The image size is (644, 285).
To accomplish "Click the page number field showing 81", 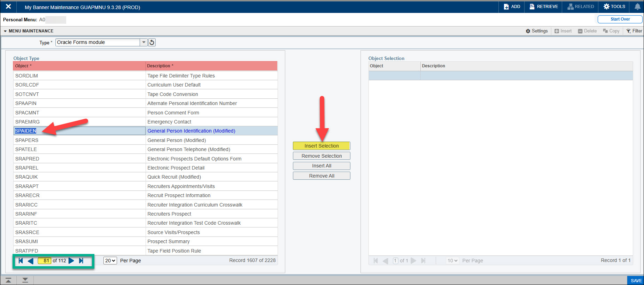I will [44, 261].
